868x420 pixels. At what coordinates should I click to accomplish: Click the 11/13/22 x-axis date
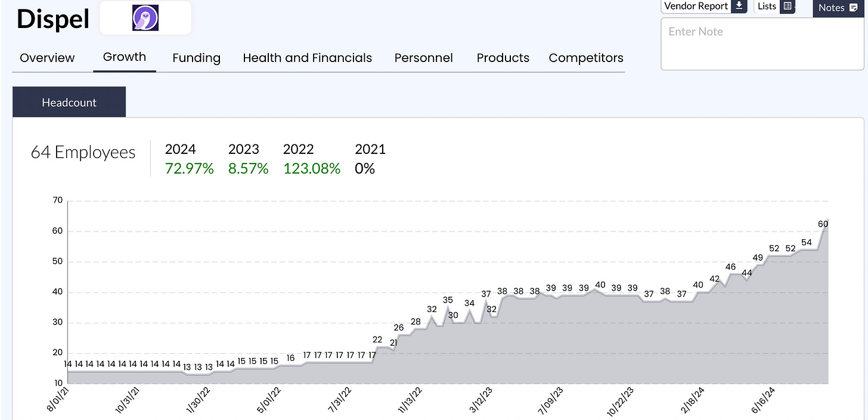click(410, 400)
